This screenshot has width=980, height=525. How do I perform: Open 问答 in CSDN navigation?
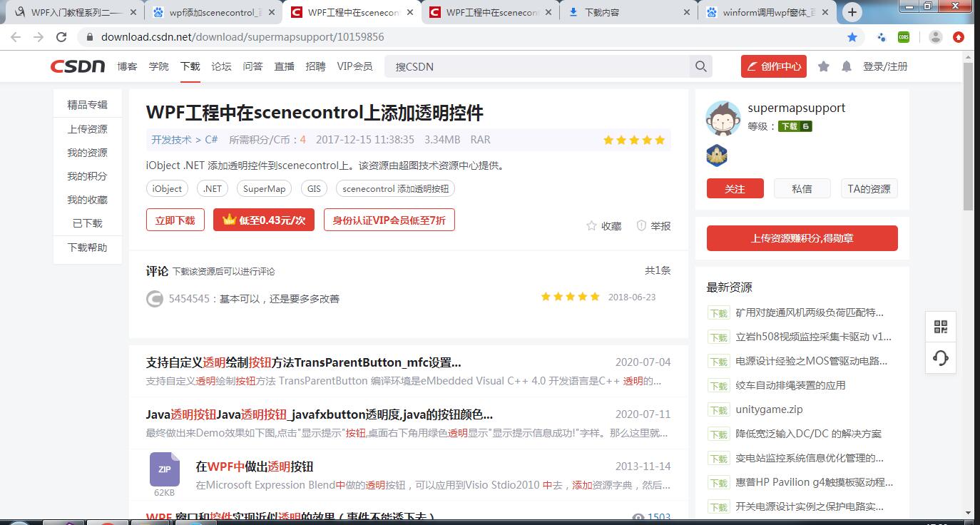tap(253, 66)
